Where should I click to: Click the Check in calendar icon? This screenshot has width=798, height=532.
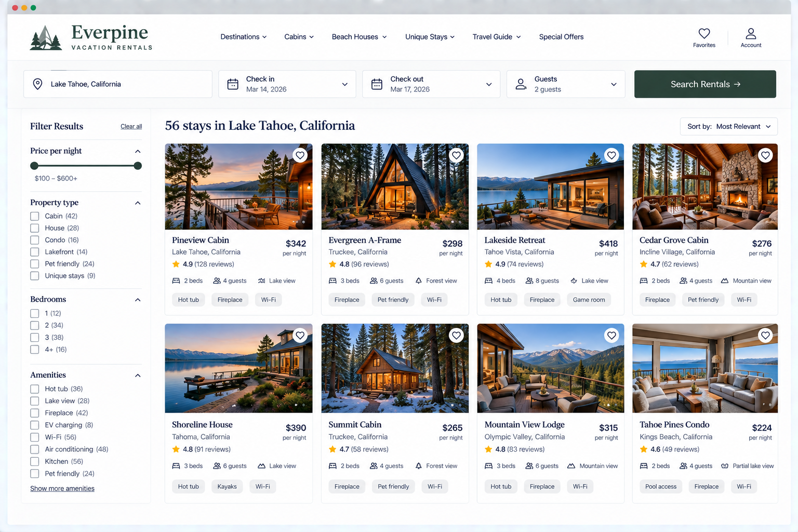[x=233, y=84]
